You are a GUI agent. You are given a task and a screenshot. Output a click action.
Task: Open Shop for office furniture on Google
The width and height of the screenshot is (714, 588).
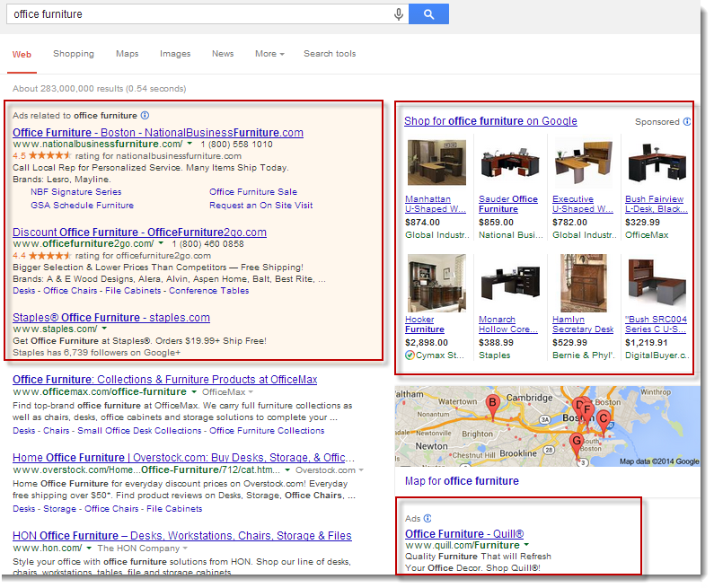[x=490, y=121]
